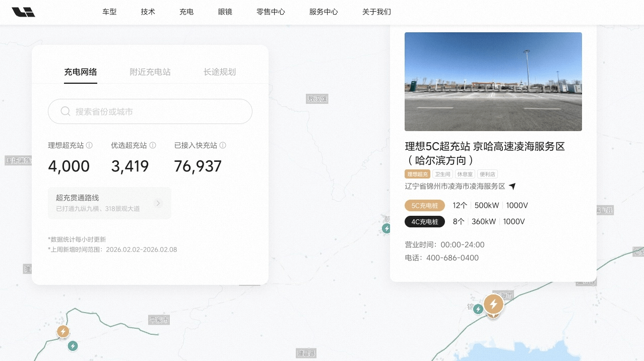Click the info icon beside 理想超充站

click(x=89, y=145)
